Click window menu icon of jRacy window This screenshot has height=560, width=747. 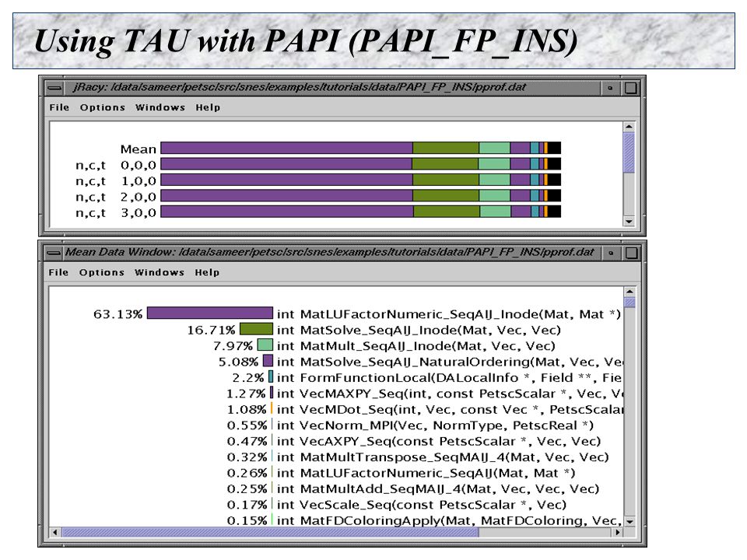[x=54, y=88]
